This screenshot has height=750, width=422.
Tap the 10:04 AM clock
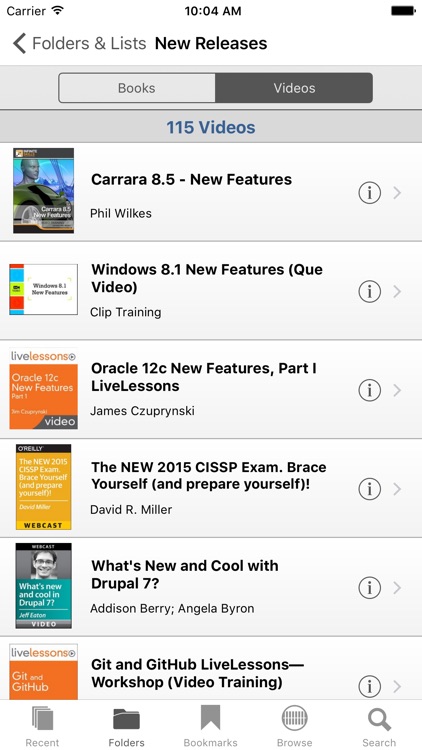tap(213, 11)
